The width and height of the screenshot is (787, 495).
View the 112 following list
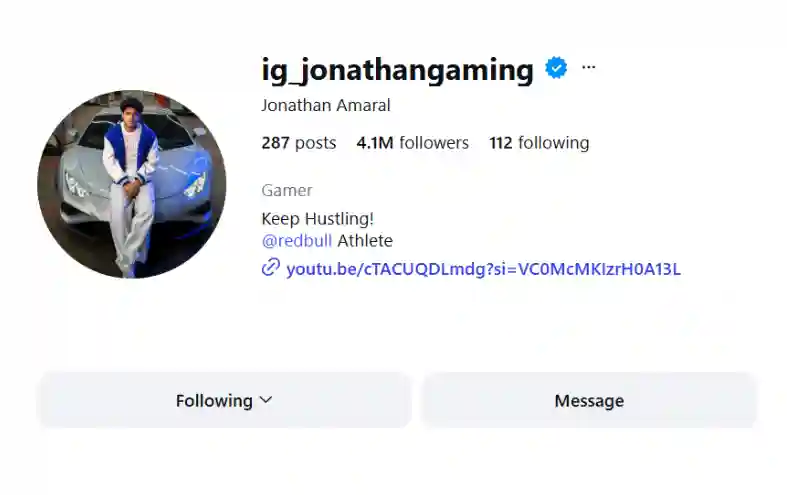coord(539,143)
